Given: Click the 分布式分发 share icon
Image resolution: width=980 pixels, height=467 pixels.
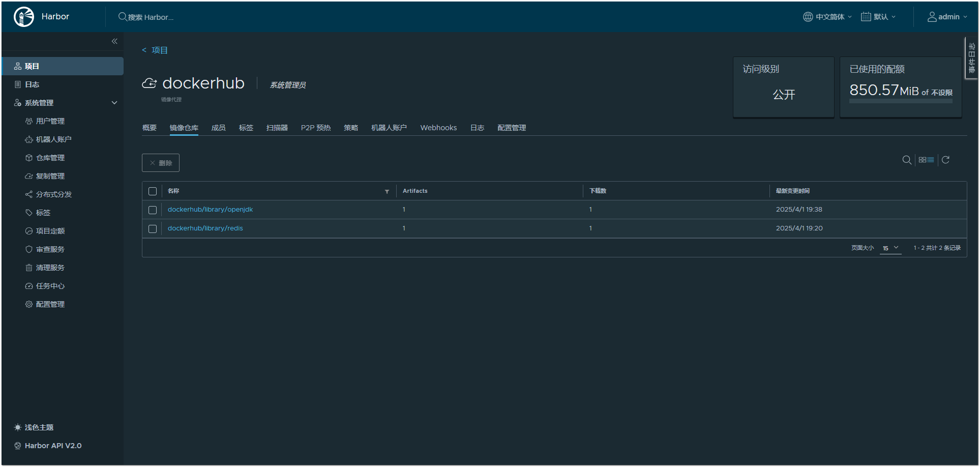Looking at the screenshot, I should click(x=29, y=194).
